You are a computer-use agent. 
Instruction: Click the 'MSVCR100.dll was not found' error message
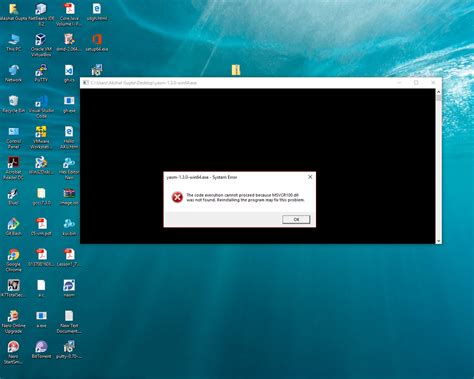tap(245, 197)
